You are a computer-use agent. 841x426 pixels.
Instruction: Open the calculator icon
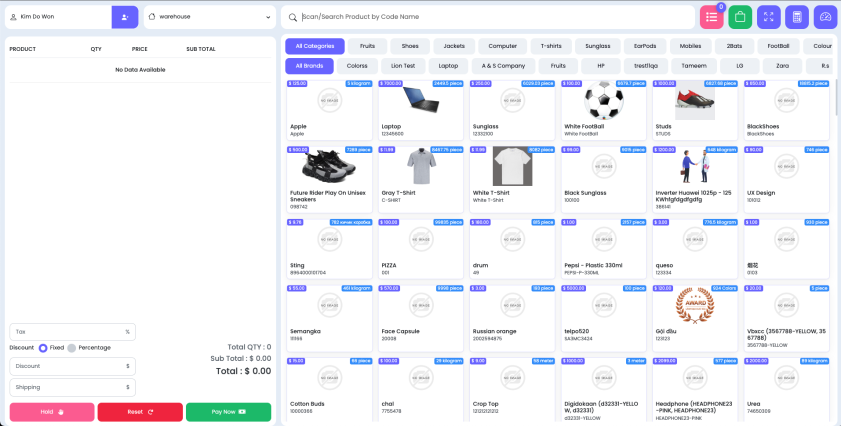pos(796,17)
